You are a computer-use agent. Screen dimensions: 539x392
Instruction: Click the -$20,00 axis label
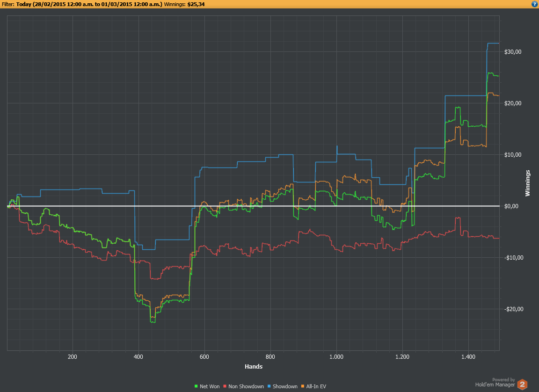[514, 309]
